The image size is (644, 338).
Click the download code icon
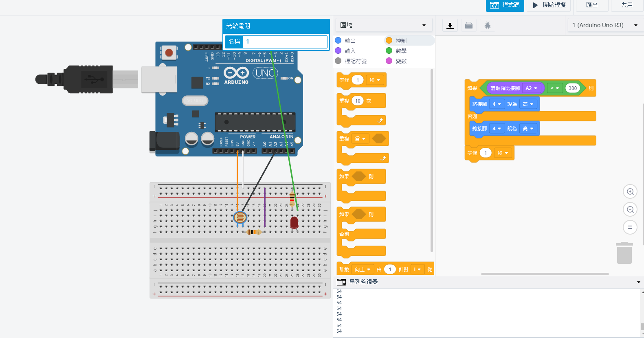[450, 26]
